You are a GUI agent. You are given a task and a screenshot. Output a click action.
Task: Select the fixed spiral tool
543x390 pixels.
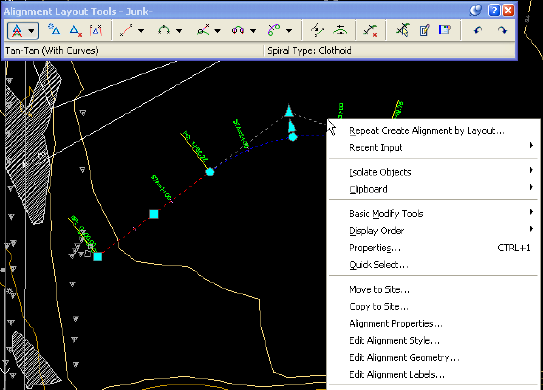pos(274,30)
